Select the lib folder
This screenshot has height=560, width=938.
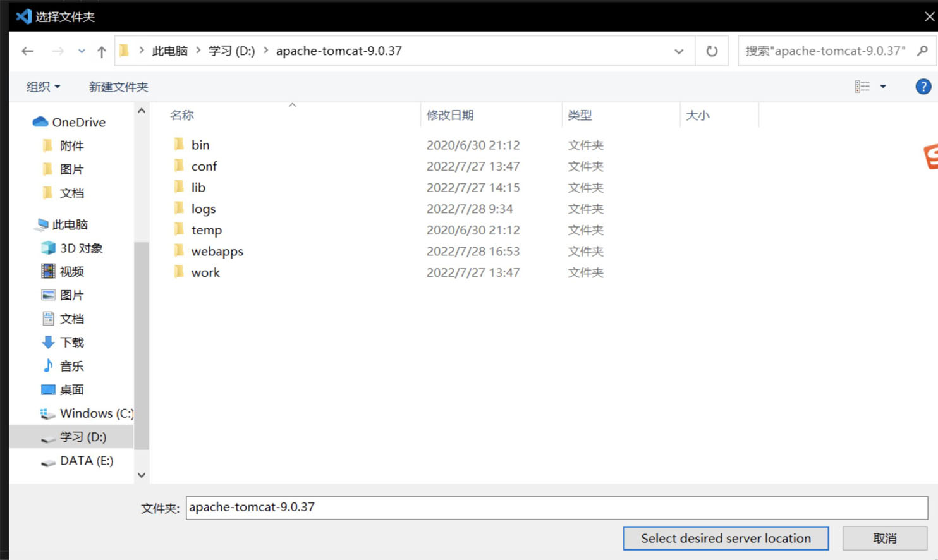[x=198, y=187]
